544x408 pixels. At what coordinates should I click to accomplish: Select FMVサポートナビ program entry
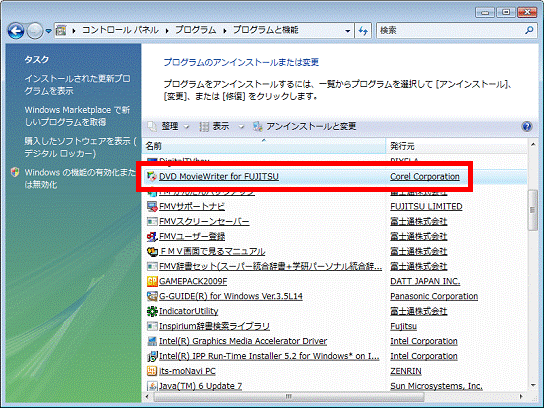click(x=192, y=207)
